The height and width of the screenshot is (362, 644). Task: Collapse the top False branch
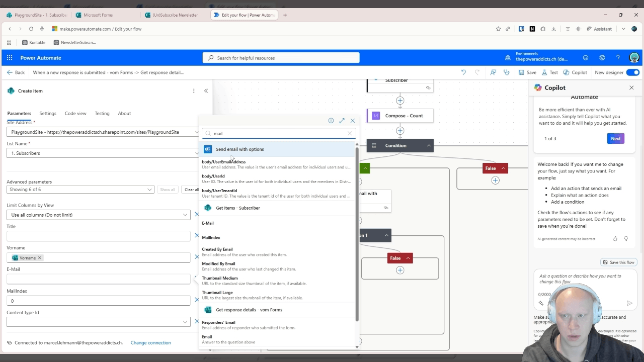(503, 168)
